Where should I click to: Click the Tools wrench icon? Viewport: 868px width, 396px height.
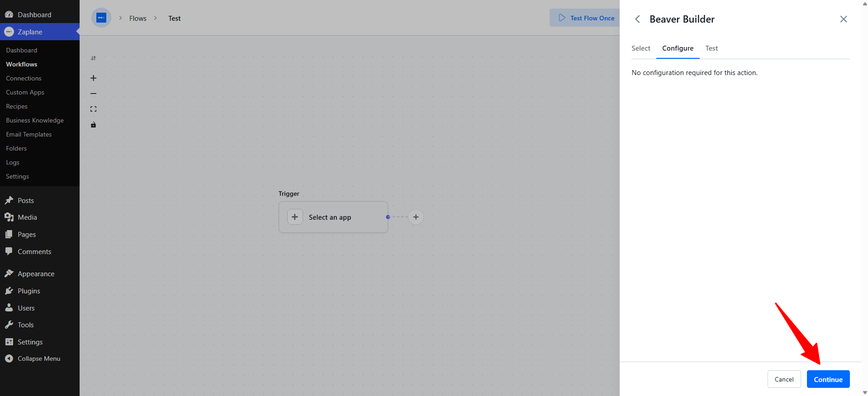9,325
